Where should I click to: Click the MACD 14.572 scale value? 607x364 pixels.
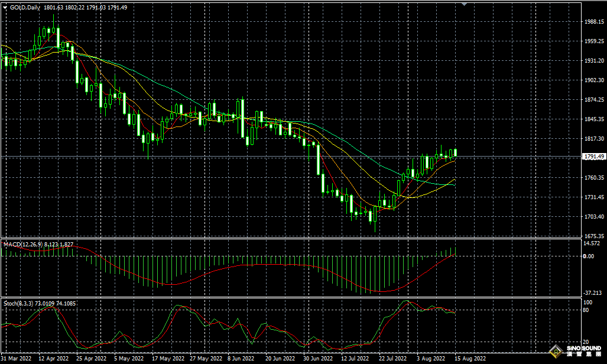(592, 243)
